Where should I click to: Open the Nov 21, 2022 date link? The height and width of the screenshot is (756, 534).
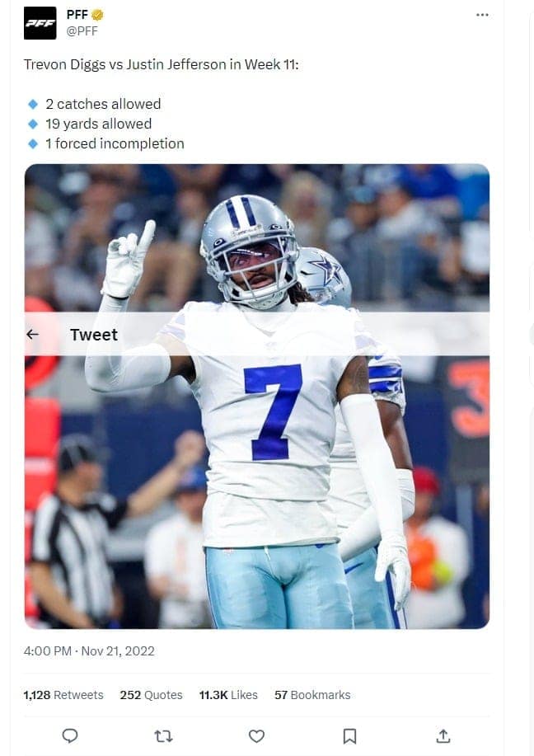point(118,651)
